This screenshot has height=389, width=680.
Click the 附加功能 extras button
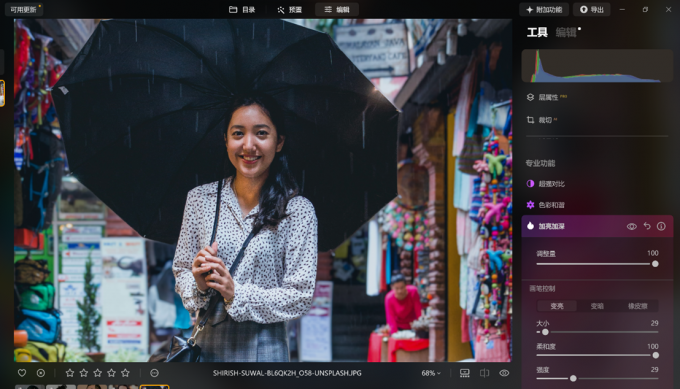pyautogui.click(x=544, y=10)
